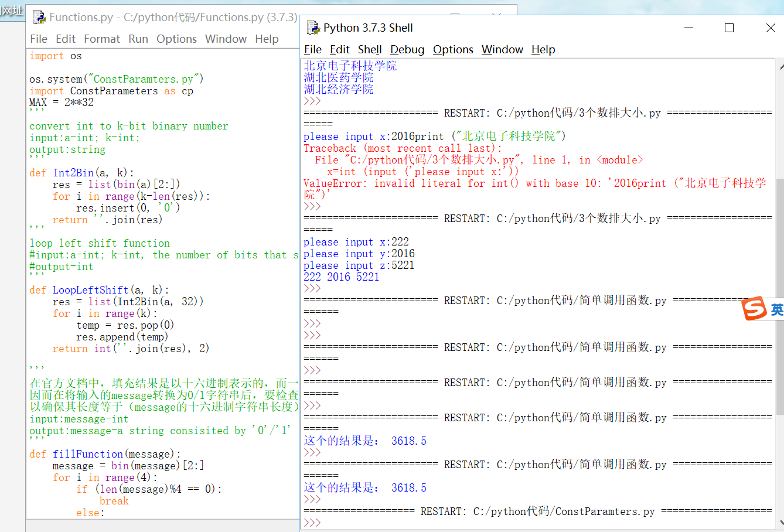Open Help menu in the Functions.py editor

267,39
